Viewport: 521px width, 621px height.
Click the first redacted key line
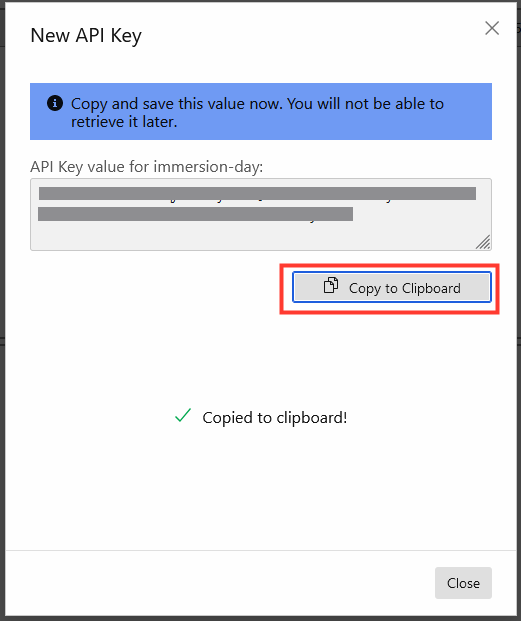point(257,194)
